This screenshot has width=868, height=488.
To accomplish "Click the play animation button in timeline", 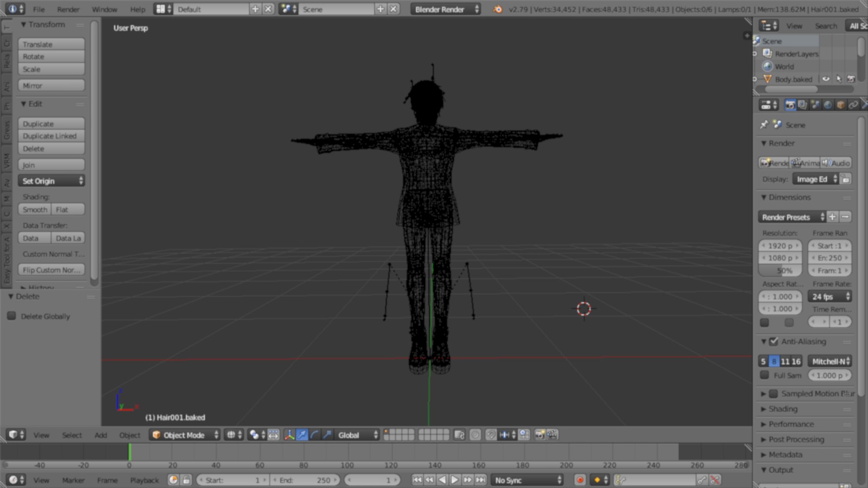I will [x=455, y=480].
